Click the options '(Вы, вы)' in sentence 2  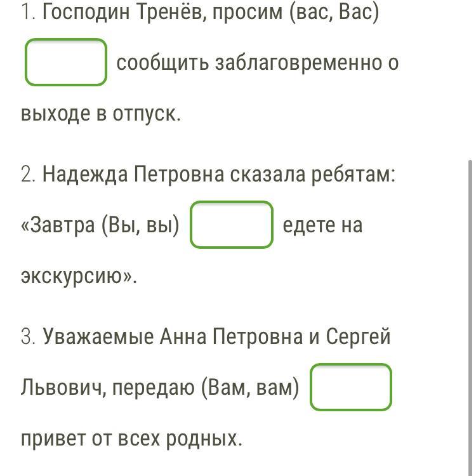(140, 225)
